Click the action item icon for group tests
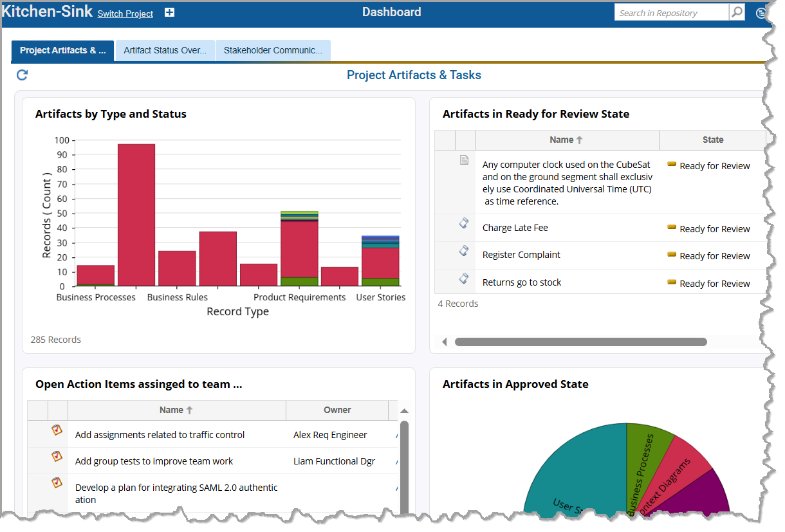Image resolution: width=785 pixels, height=532 pixels. coord(57,456)
